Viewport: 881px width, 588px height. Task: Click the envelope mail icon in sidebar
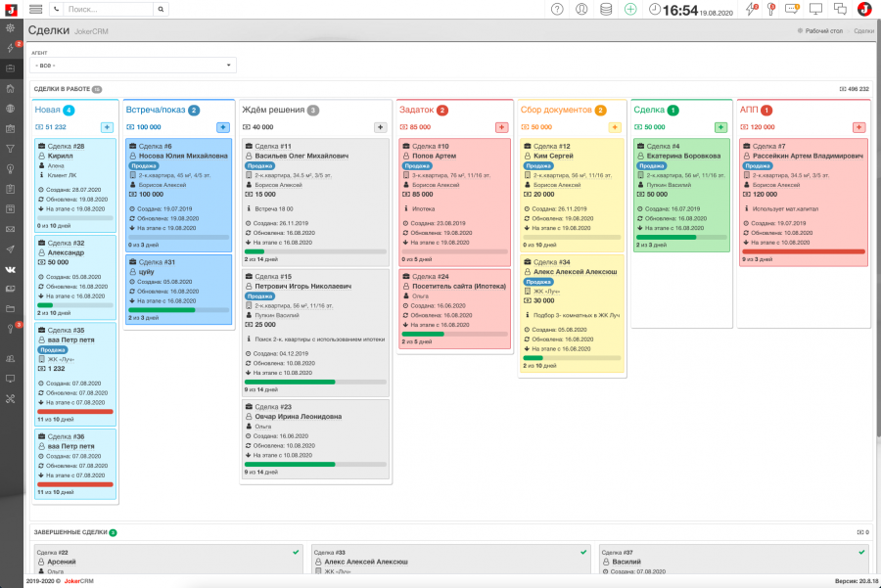pos(10,229)
